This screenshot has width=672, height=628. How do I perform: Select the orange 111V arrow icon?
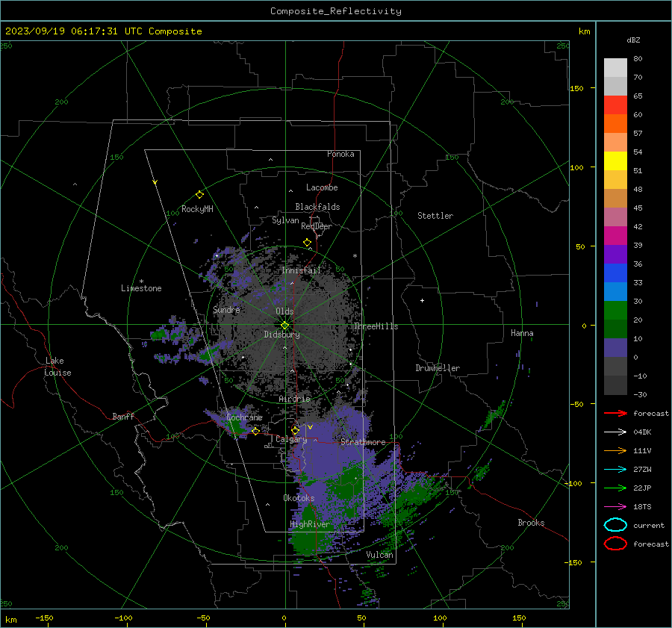pyautogui.click(x=615, y=450)
